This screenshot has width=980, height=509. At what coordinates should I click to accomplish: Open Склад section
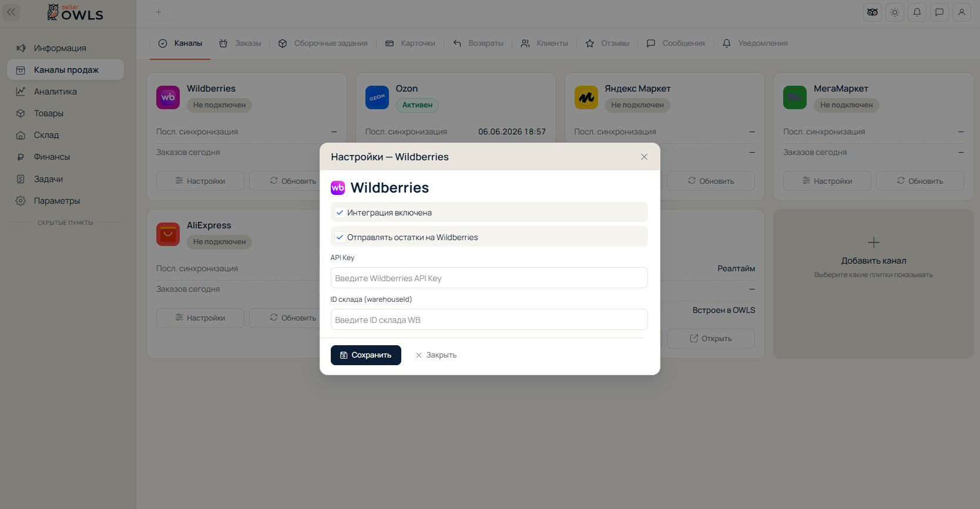point(65,135)
